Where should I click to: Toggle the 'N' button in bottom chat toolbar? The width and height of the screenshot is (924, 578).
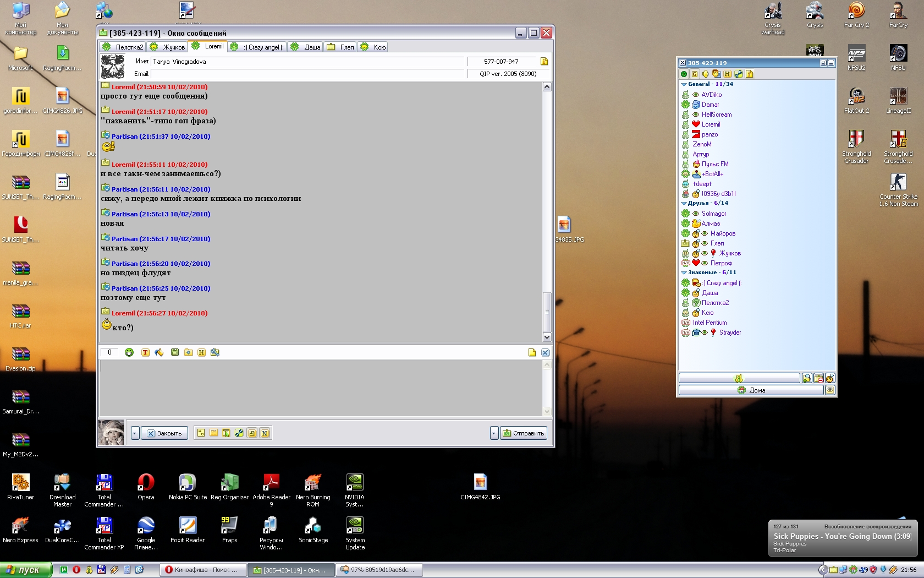[265, 433]
